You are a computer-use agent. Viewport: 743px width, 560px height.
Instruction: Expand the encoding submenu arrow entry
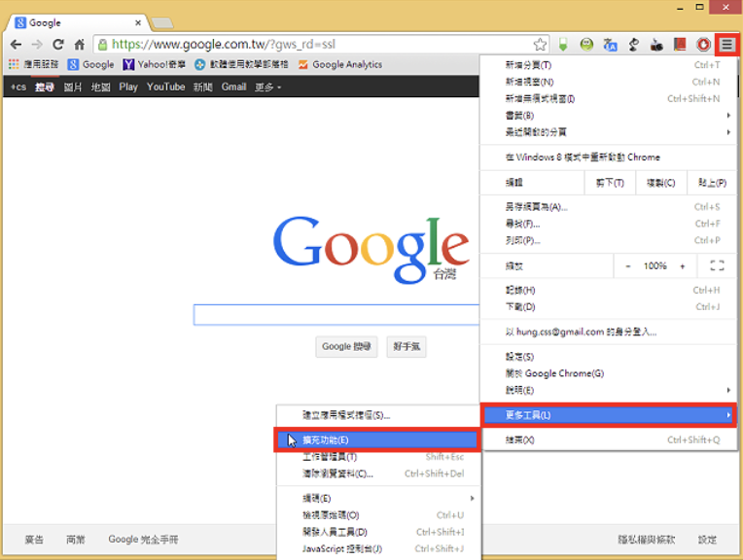[378, 499]
